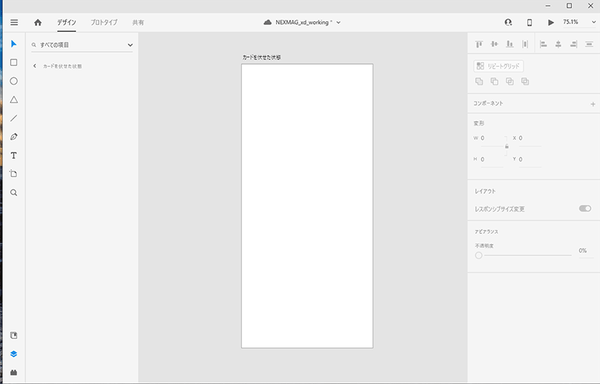Go to the Home screen icon
The height and width of the screenshot is (384, 600).
(38, 23)
